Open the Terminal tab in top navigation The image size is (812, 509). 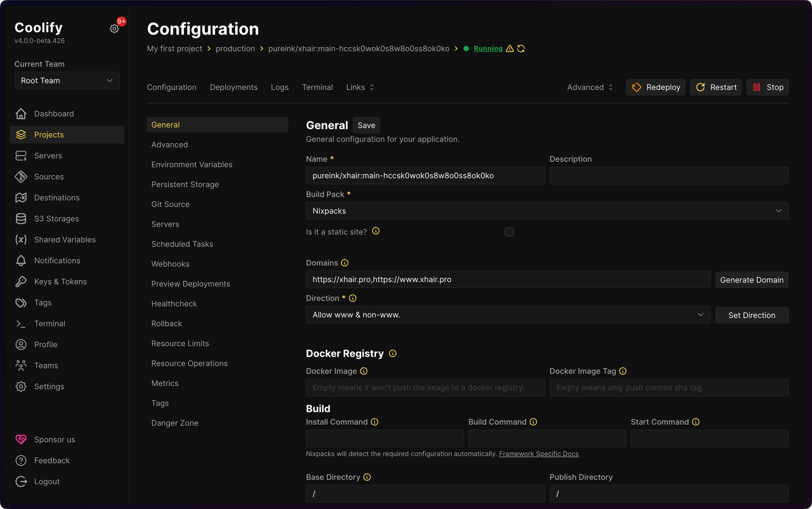coord(317,87)
